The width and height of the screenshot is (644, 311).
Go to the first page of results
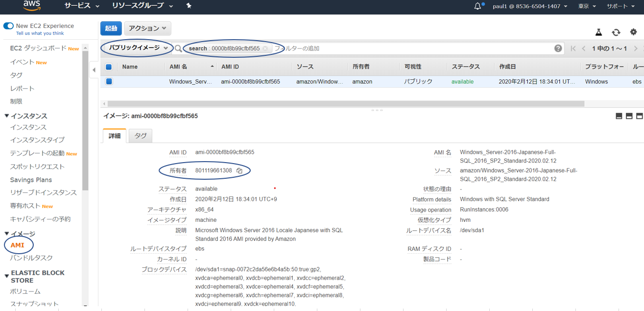click(573, 48)
